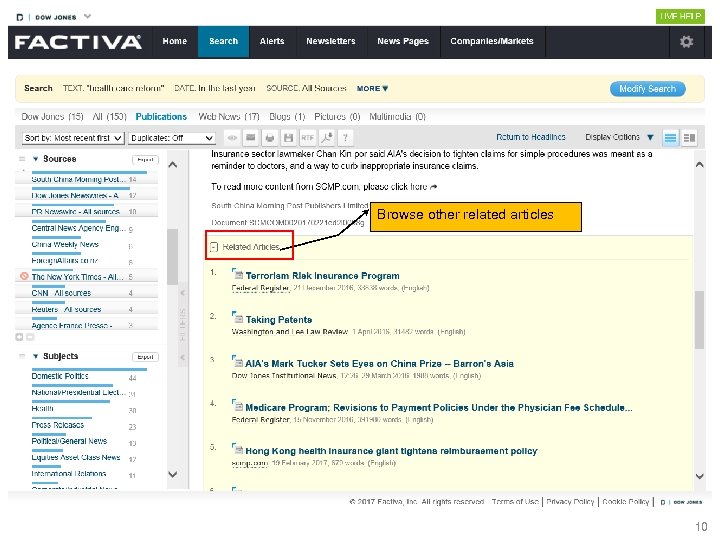Click the sidebar up arrow

pyautogui.click(x=173, y=164)
